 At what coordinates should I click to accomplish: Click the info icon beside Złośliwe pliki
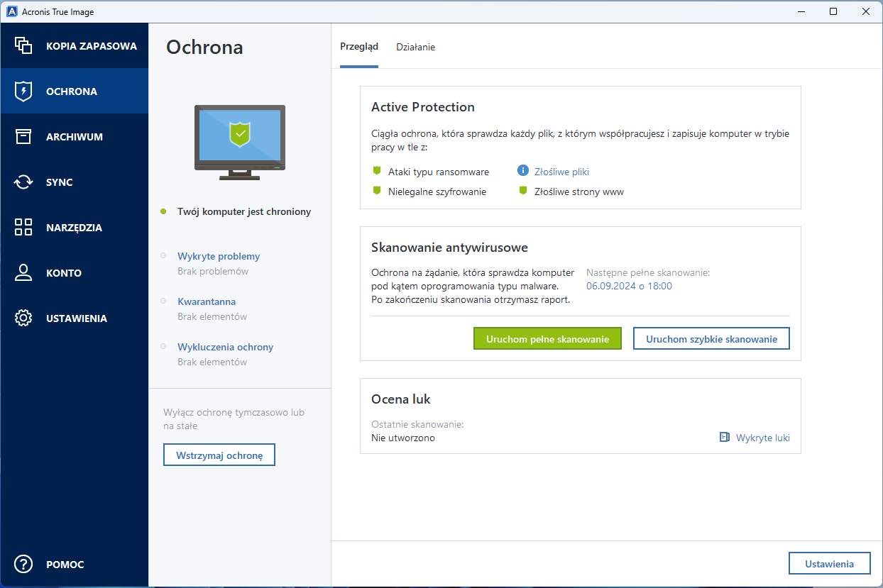click(523, 171)
